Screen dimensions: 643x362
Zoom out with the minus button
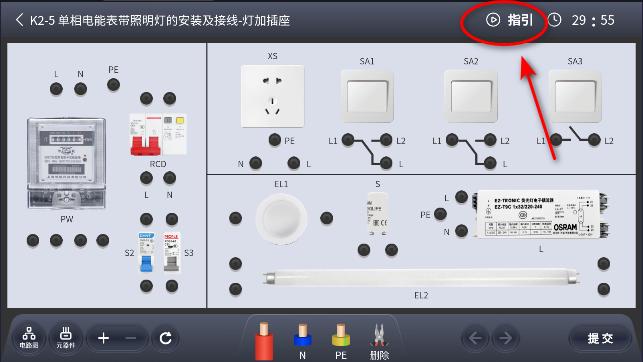pyautogui.click(x=131, y=338)
